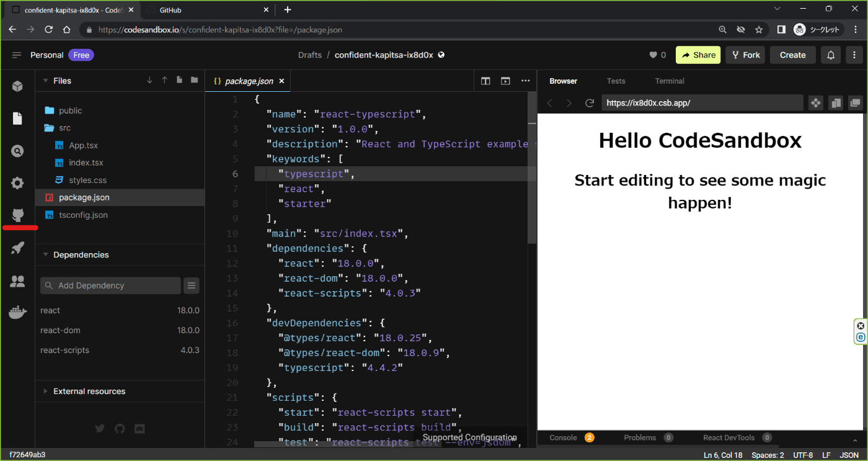Click the preview URL address field
Image resolution: width=868 pixels, height=461 pixels.
(x=702, y=103)
